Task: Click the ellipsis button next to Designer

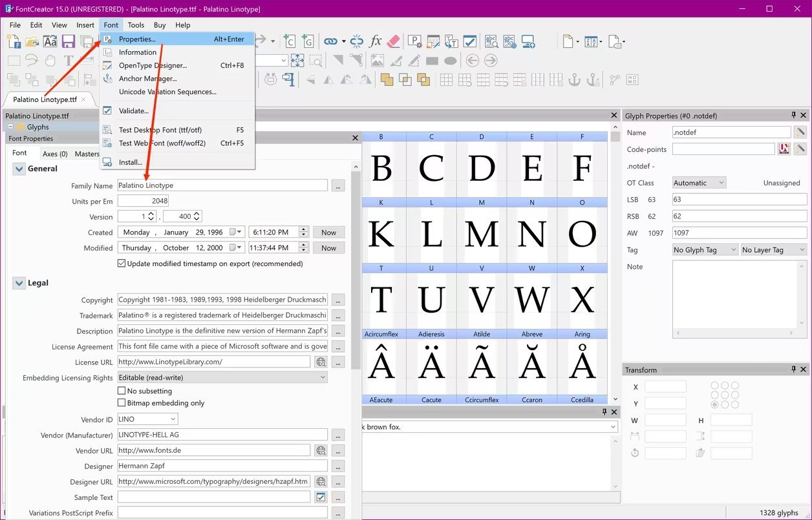Action: point(338,466)
